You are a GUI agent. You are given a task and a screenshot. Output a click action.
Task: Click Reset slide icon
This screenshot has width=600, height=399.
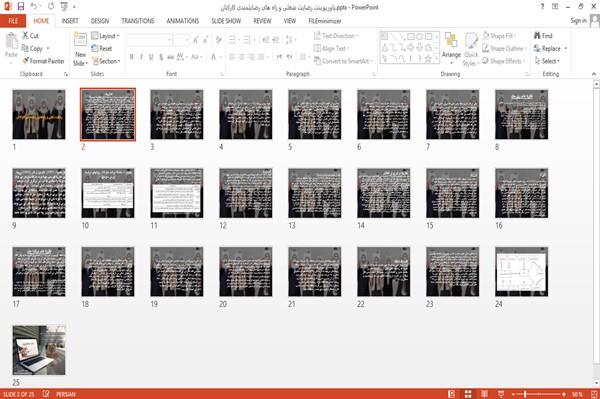click(x=95, y=48)
